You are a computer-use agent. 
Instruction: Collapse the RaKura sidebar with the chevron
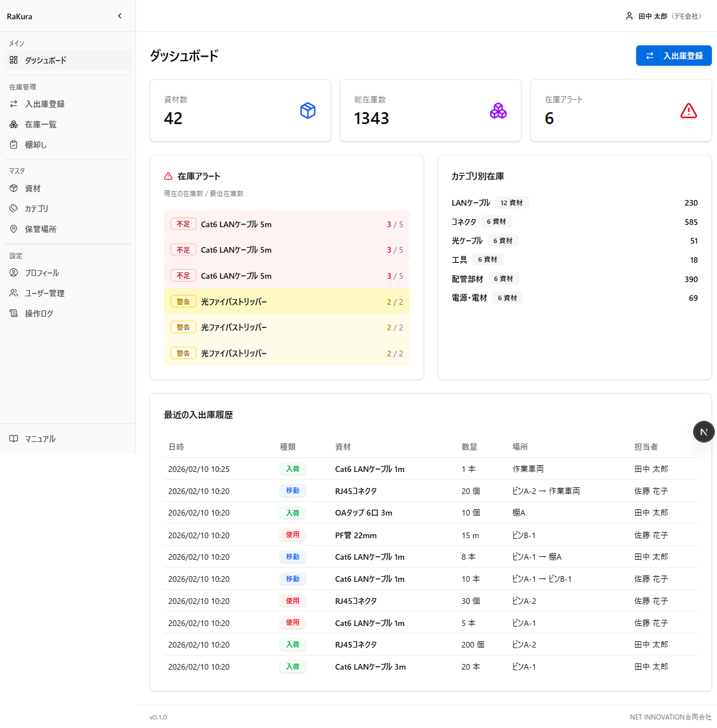click(120, 16)
